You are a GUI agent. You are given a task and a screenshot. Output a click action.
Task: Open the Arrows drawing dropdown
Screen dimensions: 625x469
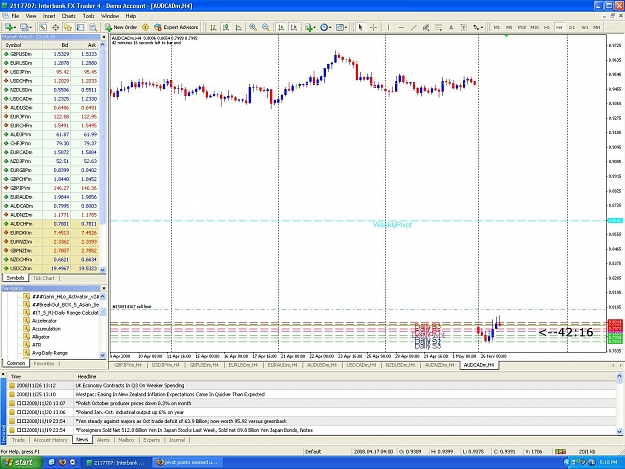click(478, 27)
